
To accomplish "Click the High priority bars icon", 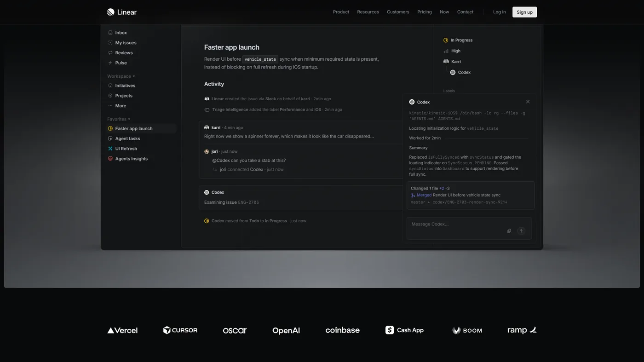I will coord(446,51).
